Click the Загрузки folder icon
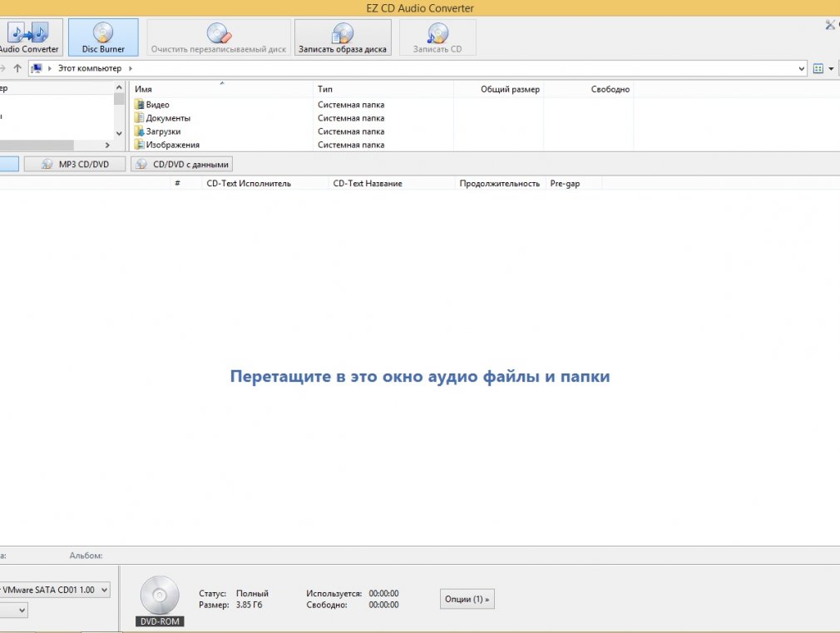 (x=139, y=131)
